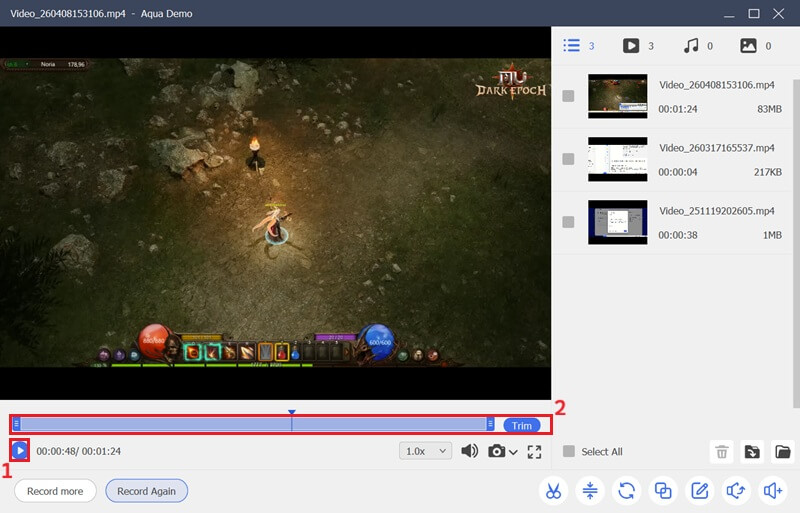Delete selected recordings with trash icon
This screenshot has width=800, height=513.
pos(721,452)
